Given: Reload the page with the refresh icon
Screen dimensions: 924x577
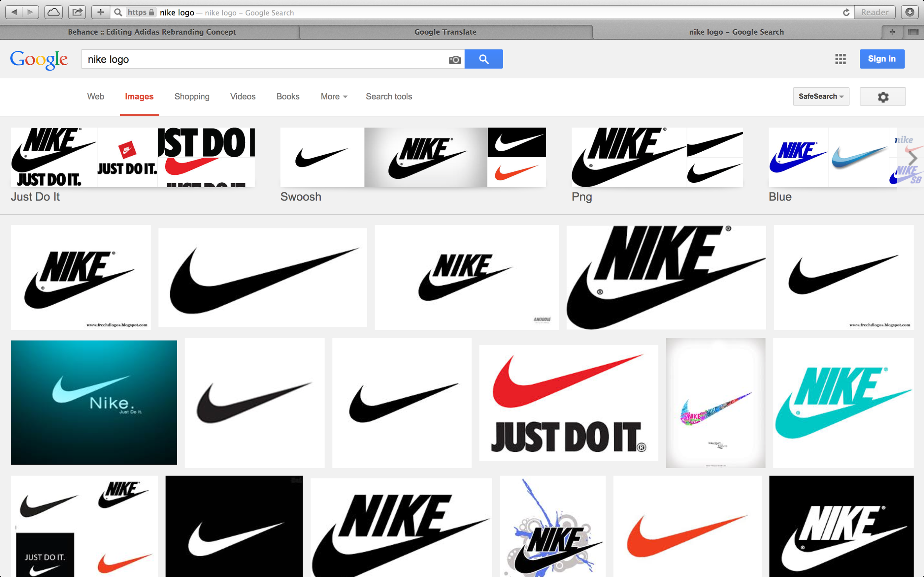Looking at the screenshot, I should pos(846,13).
